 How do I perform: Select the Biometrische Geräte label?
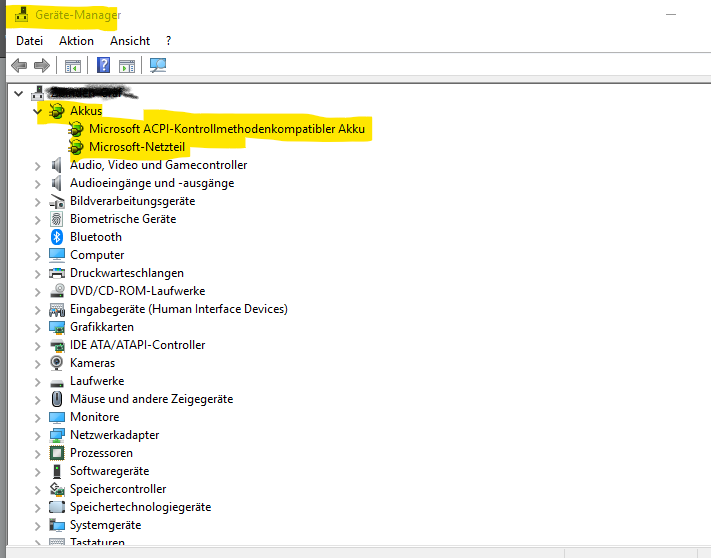click(123, 219)
